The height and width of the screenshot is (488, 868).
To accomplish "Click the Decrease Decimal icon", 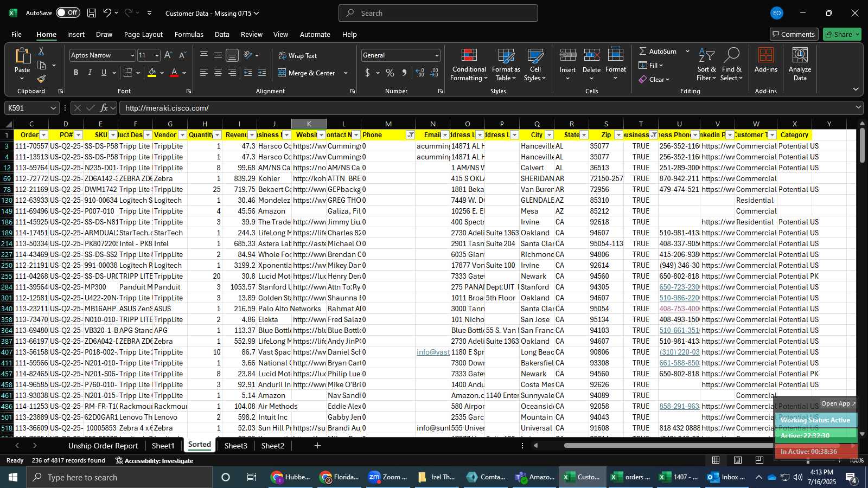I will pos(435,73).
